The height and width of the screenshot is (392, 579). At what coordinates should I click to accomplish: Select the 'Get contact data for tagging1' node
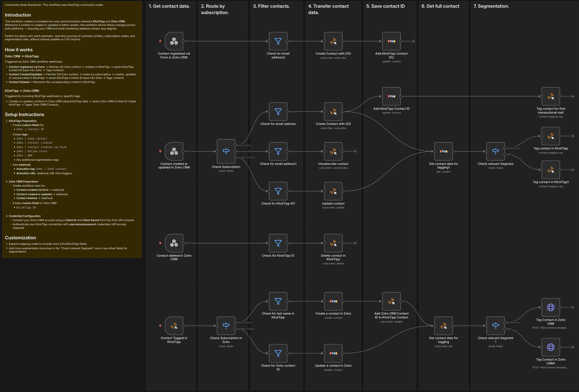pyautogui.click(x=443, y=151)
